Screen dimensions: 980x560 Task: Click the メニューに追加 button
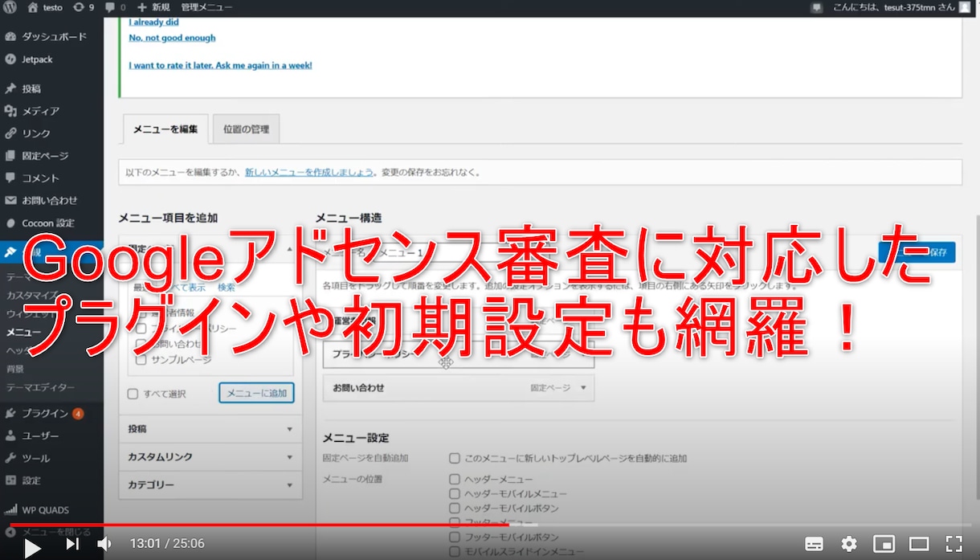click(256, 393)
